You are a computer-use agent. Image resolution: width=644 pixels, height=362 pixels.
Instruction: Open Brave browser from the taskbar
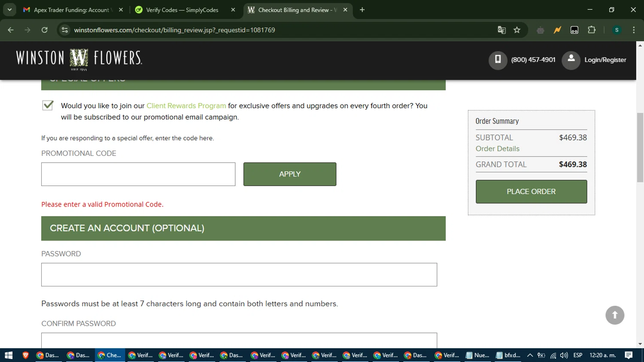pos(26,355)
